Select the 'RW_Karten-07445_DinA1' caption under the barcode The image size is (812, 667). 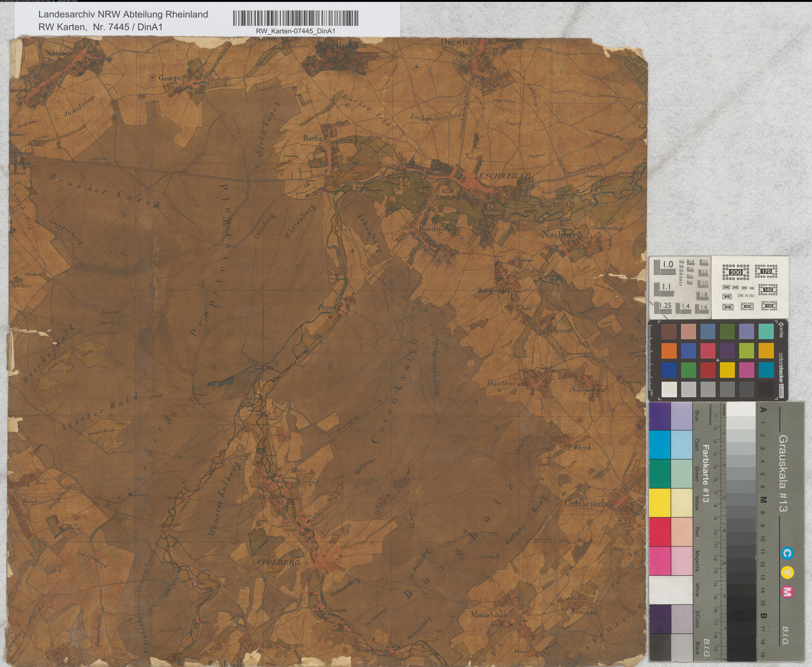tap(296, 31)
